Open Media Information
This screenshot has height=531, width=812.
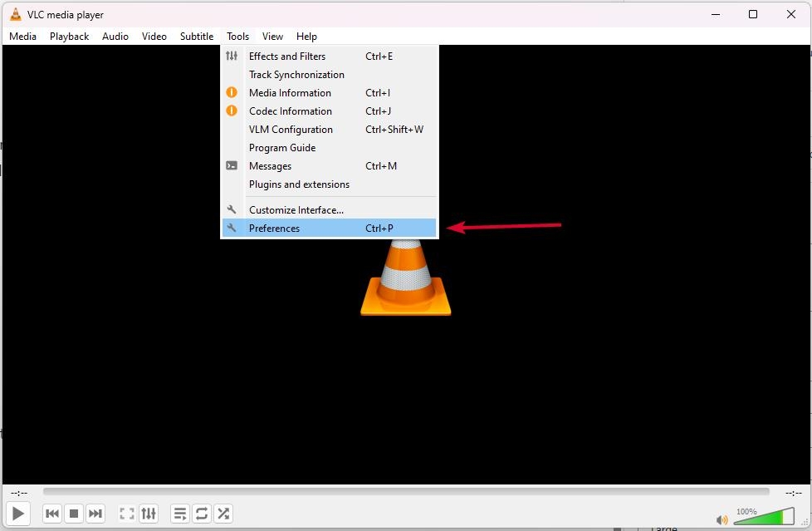click(x=330, y=93)
